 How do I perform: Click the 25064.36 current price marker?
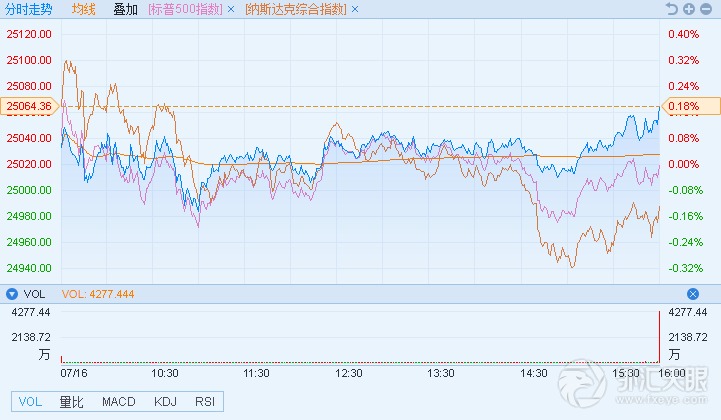pos(30,106)
